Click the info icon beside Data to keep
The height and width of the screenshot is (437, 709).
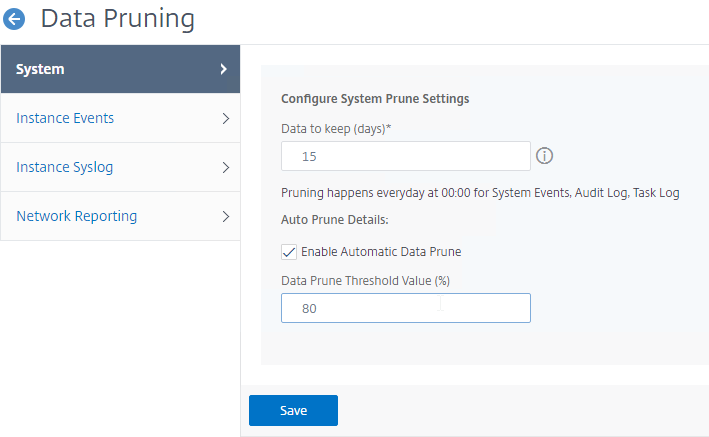(544, 156)
